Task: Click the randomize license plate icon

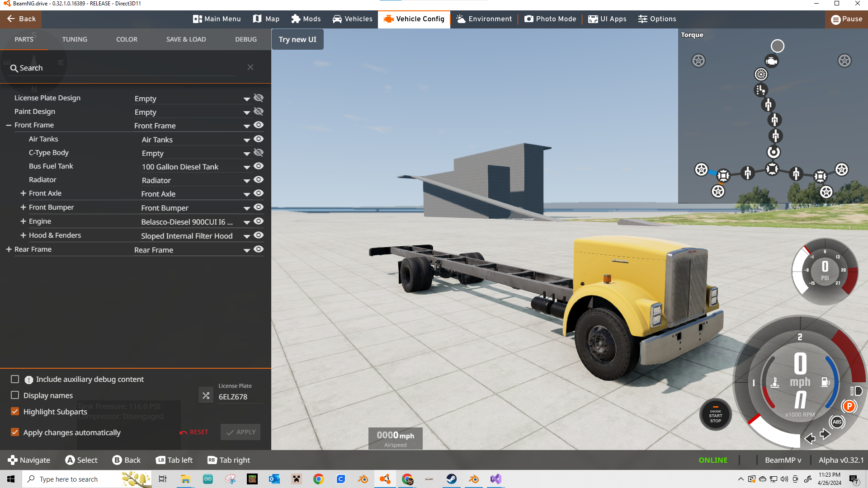Action: click(206, 395)
